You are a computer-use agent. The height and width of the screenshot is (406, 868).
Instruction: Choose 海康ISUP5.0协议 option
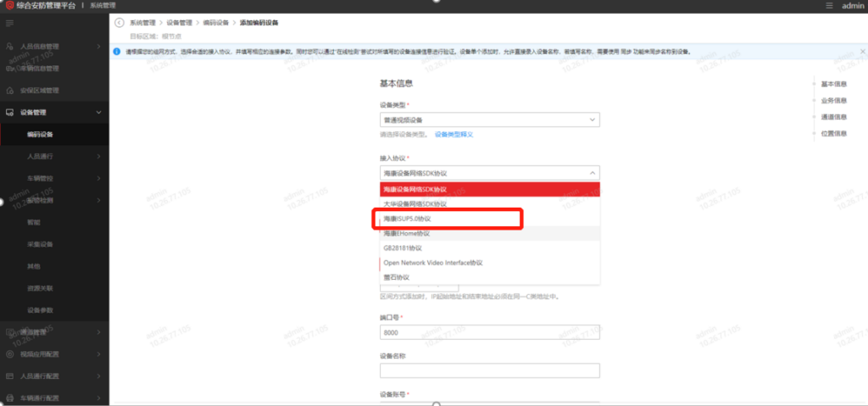tap(490, 219)
